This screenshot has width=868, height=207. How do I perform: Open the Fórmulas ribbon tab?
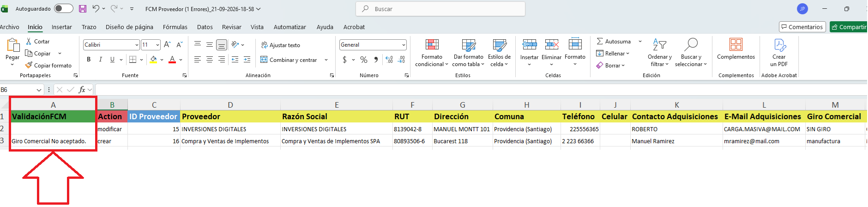click(175, 27)
